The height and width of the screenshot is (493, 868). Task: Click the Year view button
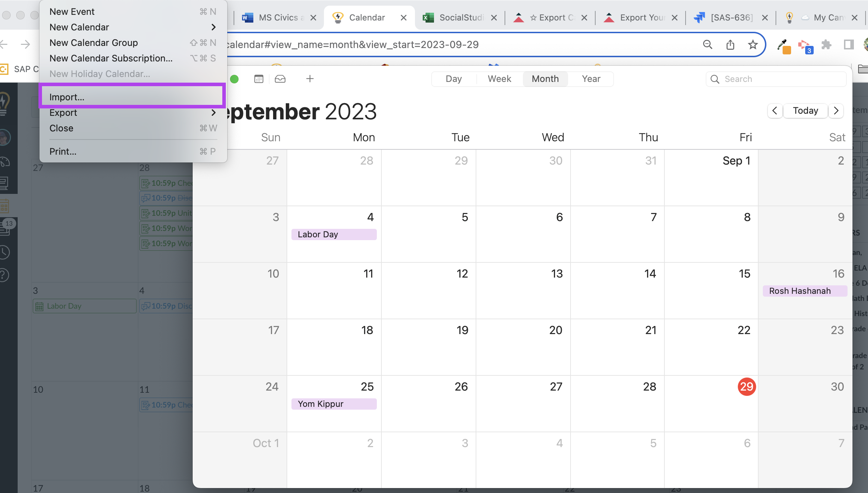point(590,78)
